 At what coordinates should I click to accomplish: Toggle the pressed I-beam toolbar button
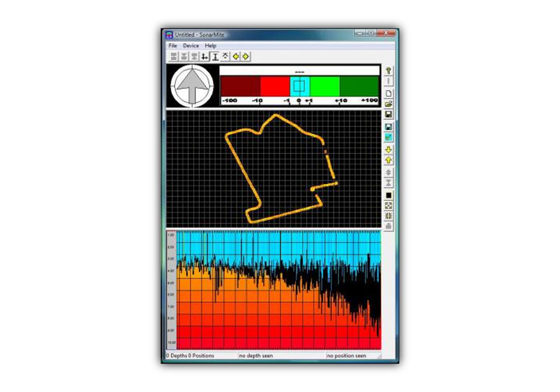[x=215, y=57]
